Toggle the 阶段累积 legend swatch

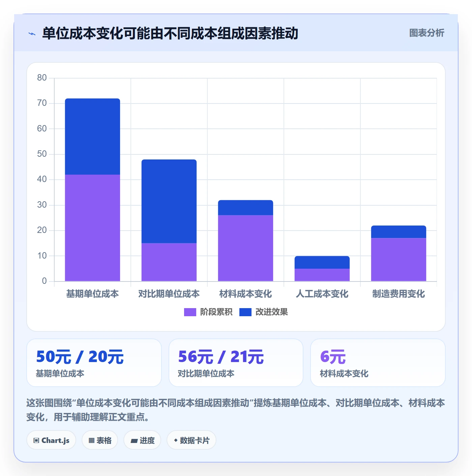tap(190, 312)
